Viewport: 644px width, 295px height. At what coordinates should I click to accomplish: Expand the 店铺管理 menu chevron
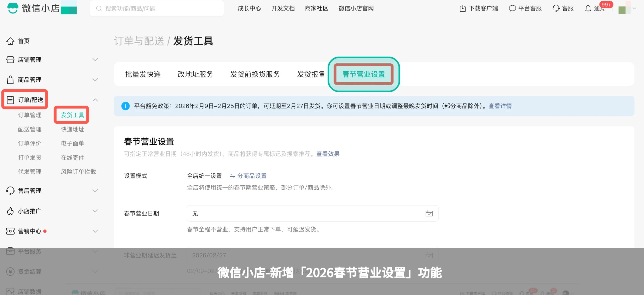coord(95,60)
